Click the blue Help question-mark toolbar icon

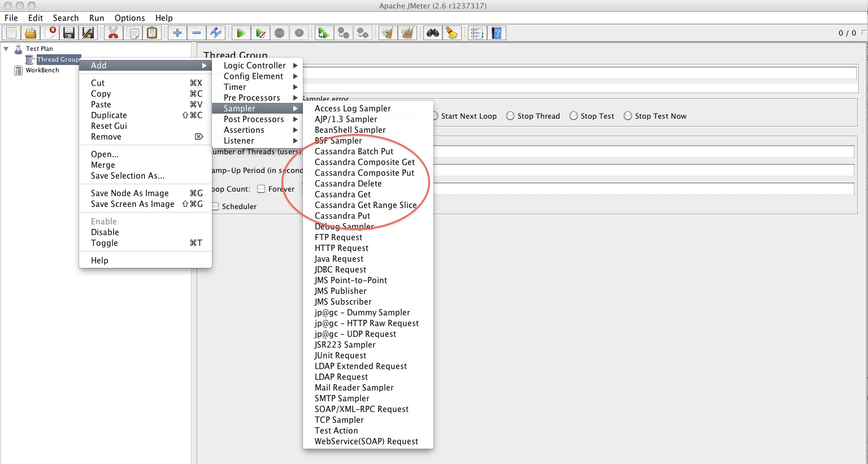[x=497, y=33]
